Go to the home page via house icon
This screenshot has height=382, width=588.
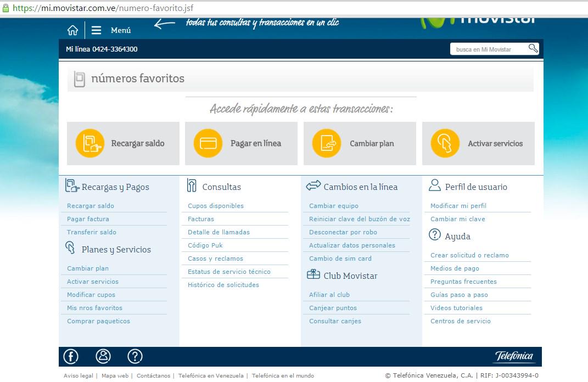(73, 30)
